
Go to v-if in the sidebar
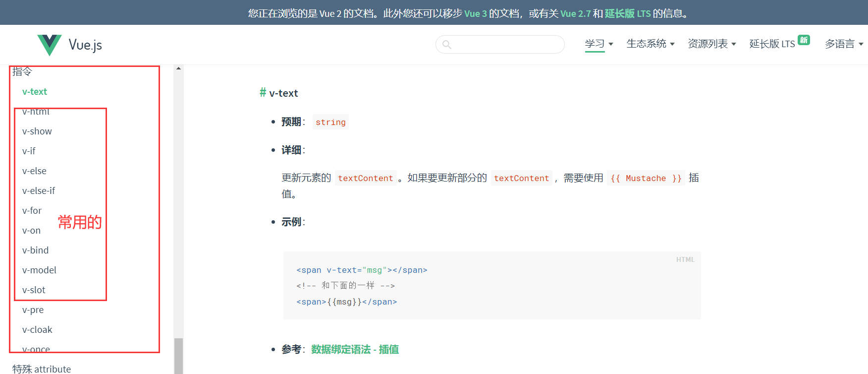pos(29,151)
